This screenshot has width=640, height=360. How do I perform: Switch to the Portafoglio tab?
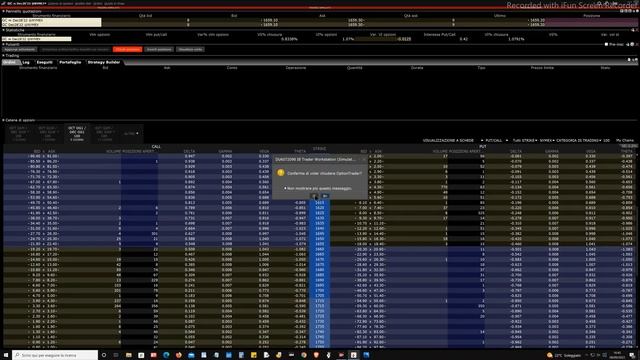point(70,62)
